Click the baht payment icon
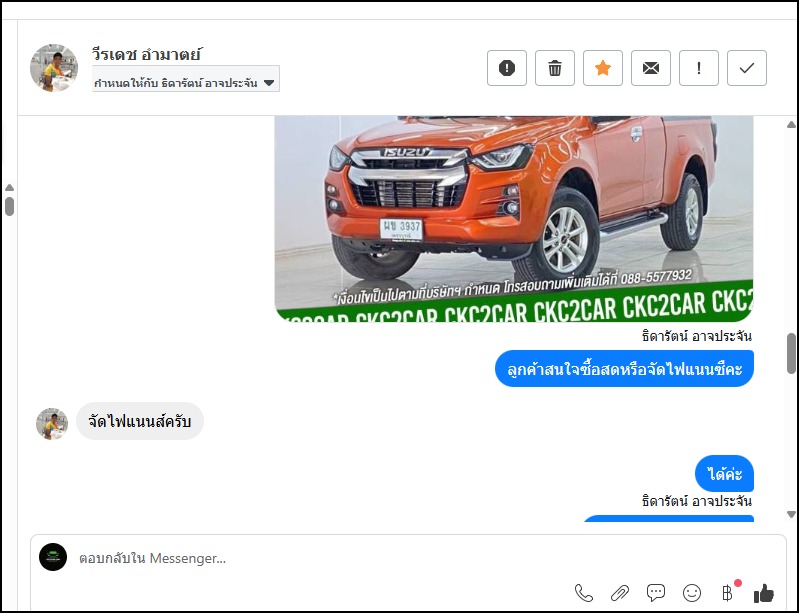 click(x=728, y=592)
